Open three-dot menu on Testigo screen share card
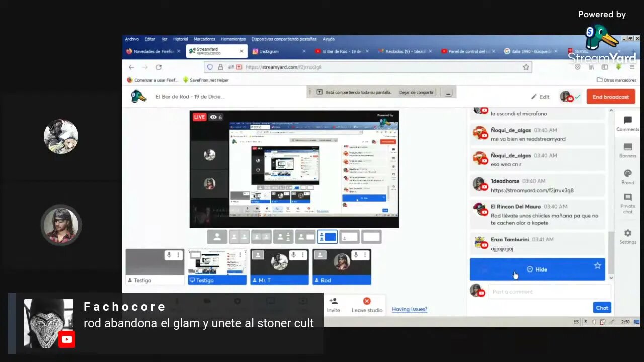This screenshot has height=362, width=644. [x=240, y=255]
